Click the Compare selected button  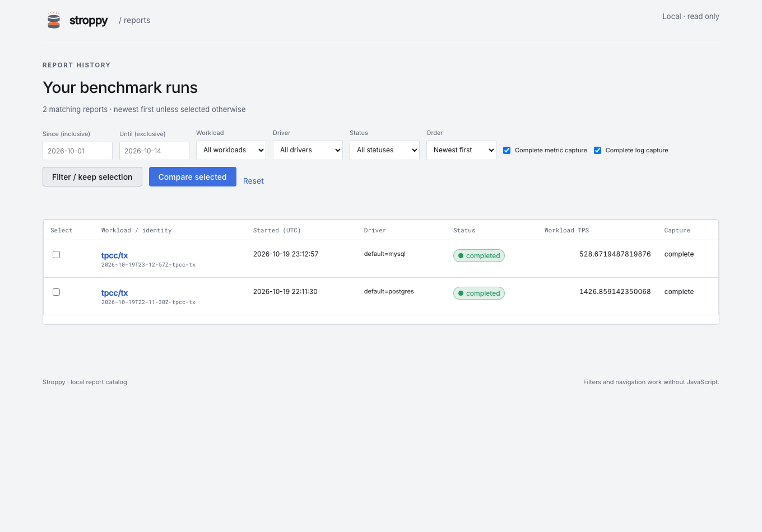coord(192,177)
